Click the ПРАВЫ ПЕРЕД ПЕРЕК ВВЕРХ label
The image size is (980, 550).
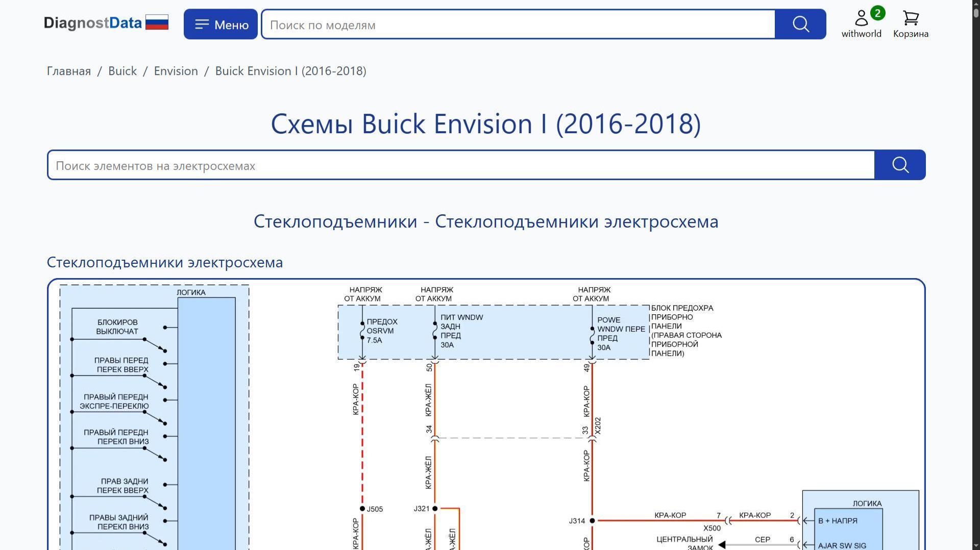pos(121,365)
